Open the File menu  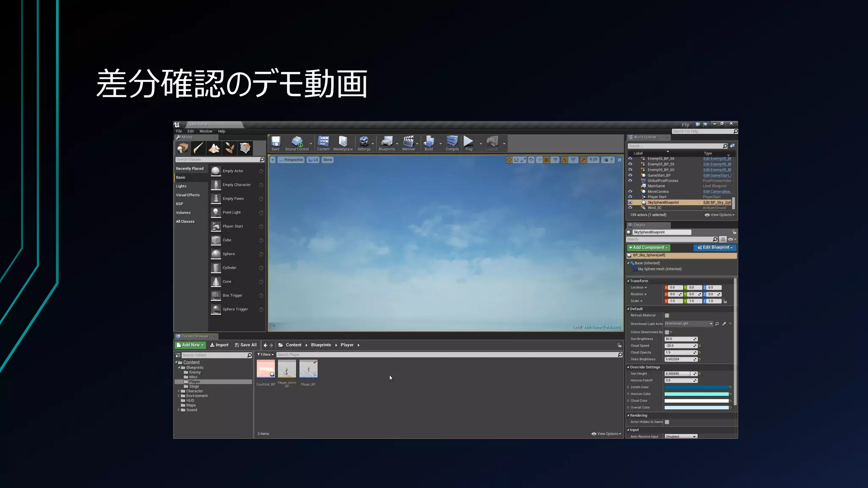(x=179, y=131)
